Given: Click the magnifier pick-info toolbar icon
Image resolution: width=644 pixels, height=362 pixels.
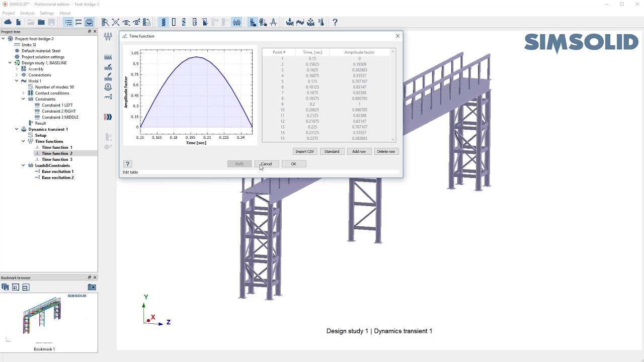Looking at the screenshot, I should click(105, 22).
